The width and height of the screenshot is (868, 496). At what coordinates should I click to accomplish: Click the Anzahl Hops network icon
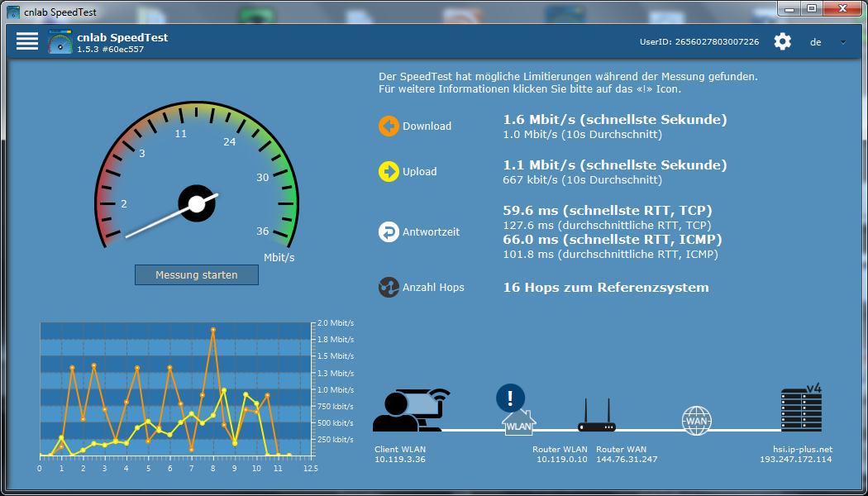[x=389, y=288]
